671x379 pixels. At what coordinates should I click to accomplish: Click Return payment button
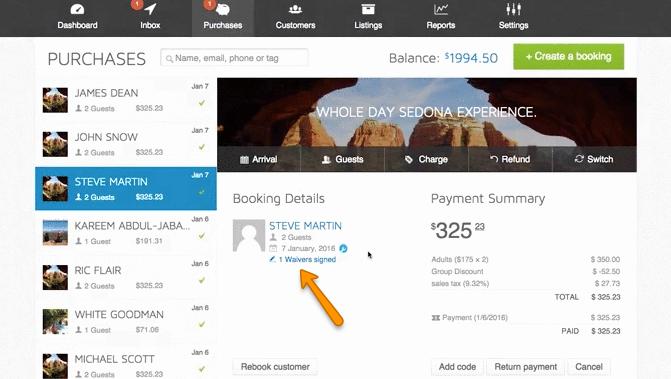[x=526, y=367]
